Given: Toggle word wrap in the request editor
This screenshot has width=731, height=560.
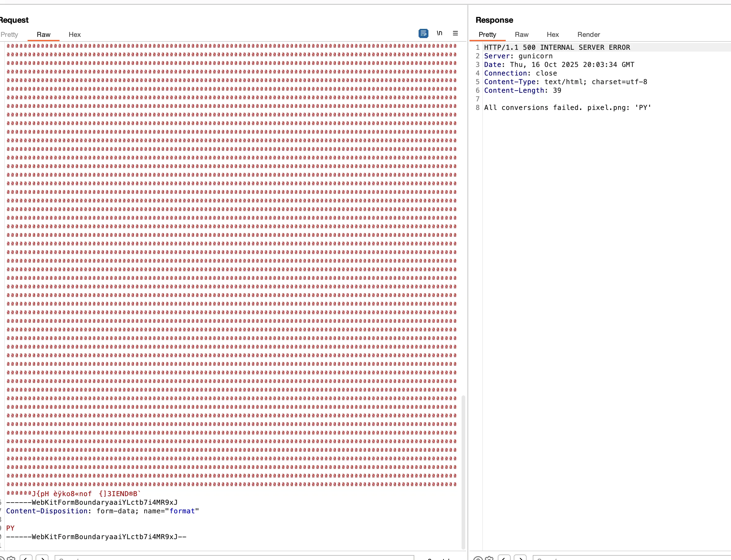Looking at the screenshot, I should pos(423,33).
